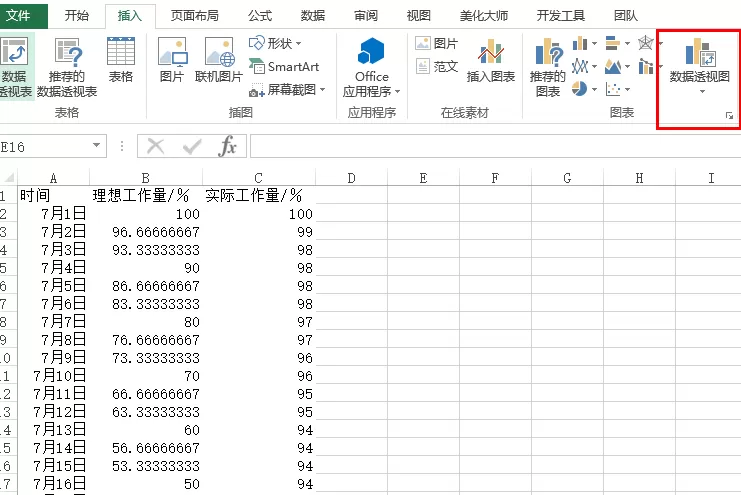Select column E header
The width and height of the screenshot is (741, 495).
(x=423, y=178)
